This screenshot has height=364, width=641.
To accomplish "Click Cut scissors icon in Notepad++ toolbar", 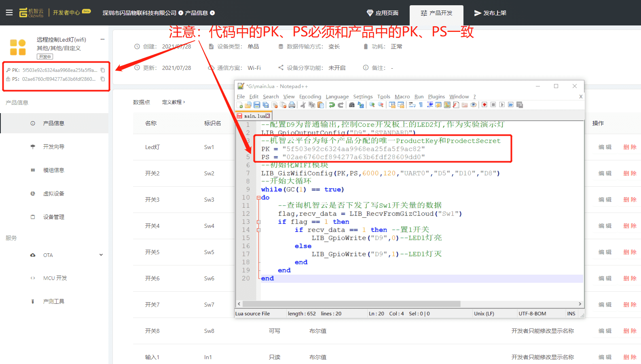I will click(x=303, y=105).
